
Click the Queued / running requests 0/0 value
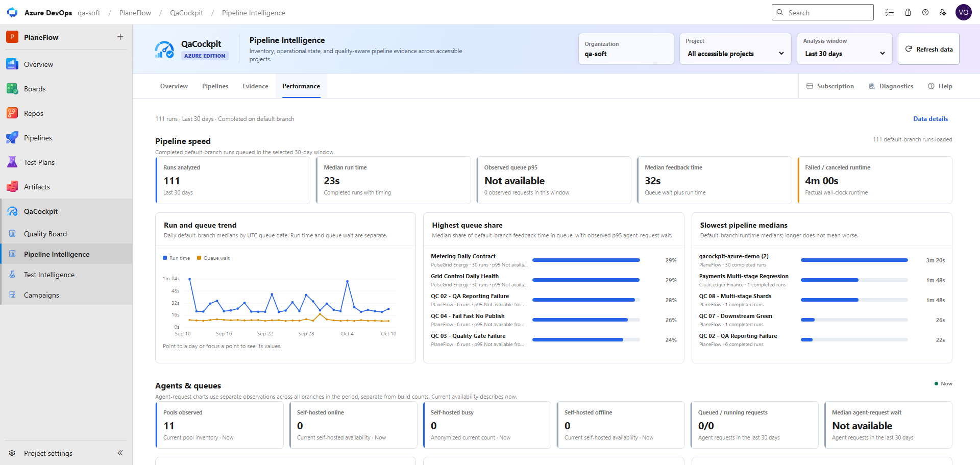pyautogui.click(x=706, y=426)
